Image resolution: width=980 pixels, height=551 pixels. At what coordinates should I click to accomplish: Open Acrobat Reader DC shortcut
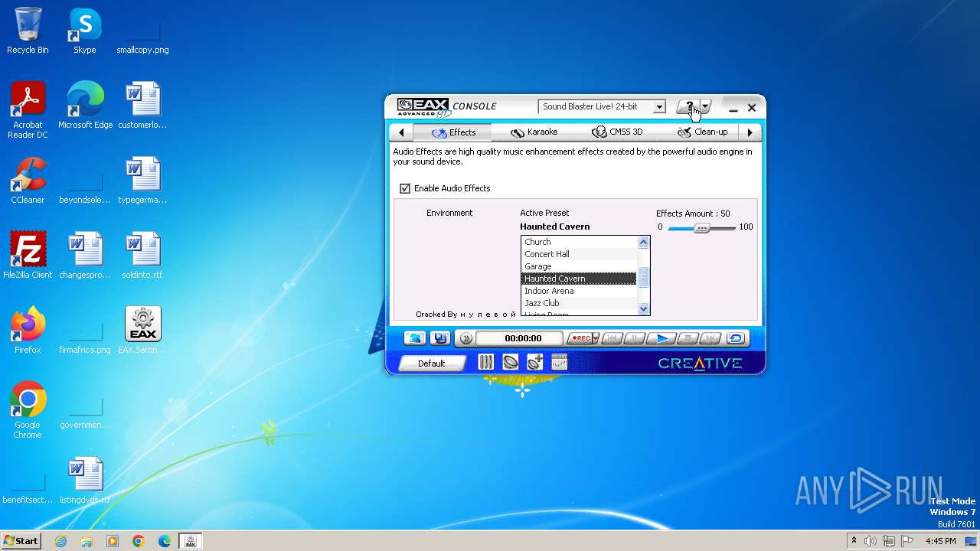click(x=28, y=110)
